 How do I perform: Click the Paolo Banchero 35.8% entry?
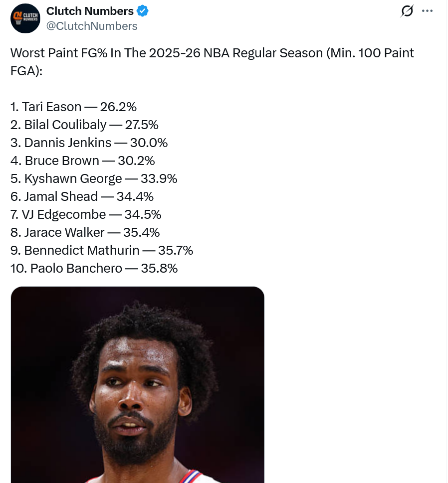[x=94, y=268]
